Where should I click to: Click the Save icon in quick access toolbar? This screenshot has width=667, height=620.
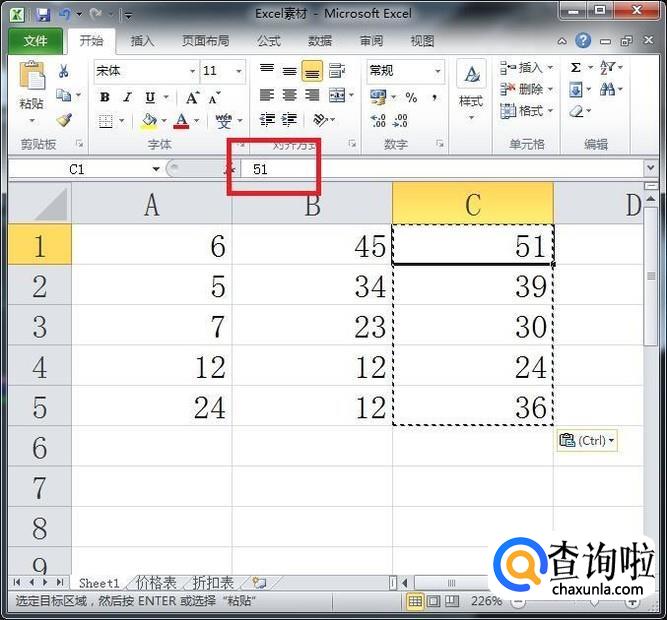(x=43, y=14)
